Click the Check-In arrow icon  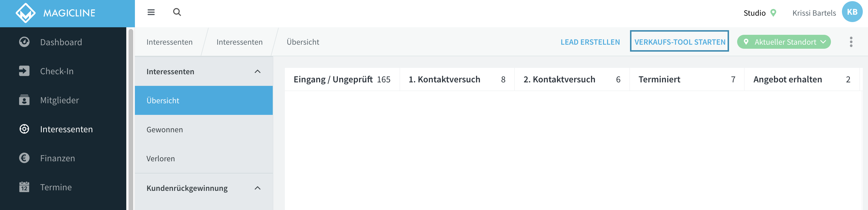[24, 71]
